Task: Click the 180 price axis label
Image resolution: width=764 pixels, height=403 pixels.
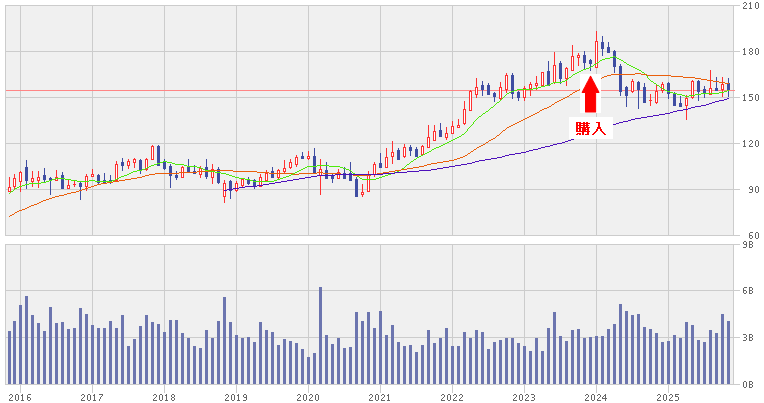Action: click(748, 52)
